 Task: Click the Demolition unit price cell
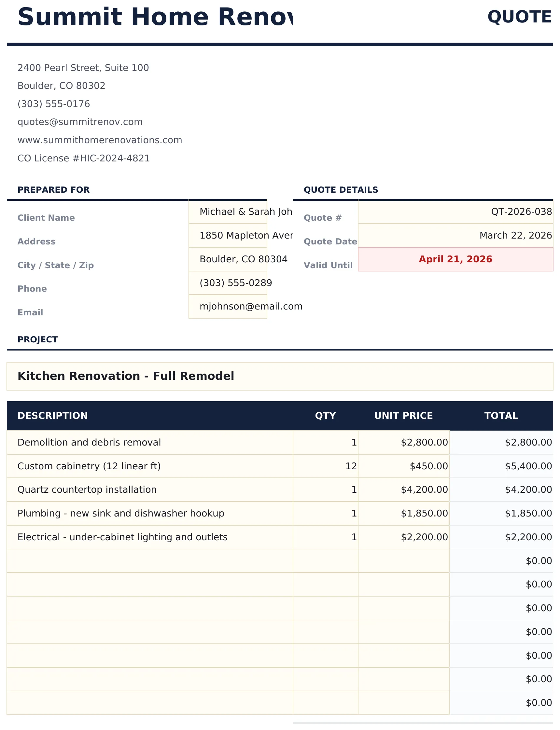point(403,443)
